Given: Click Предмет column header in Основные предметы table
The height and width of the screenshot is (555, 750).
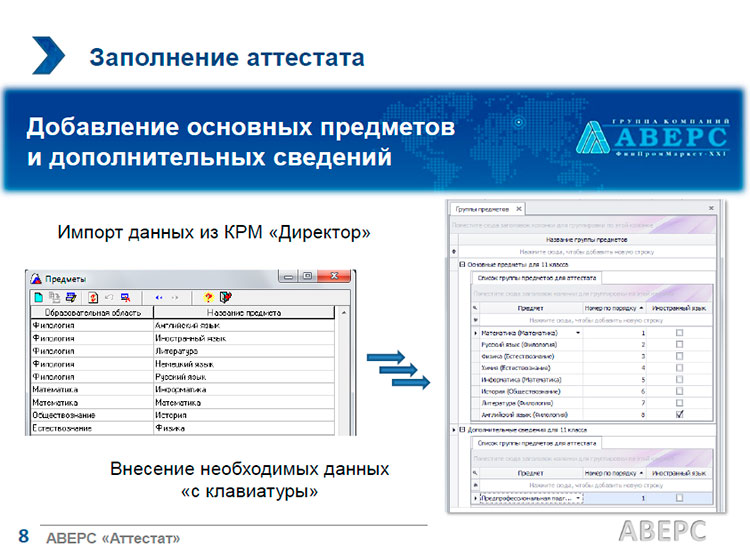Looking at the screenshot, I should (530, 308).
